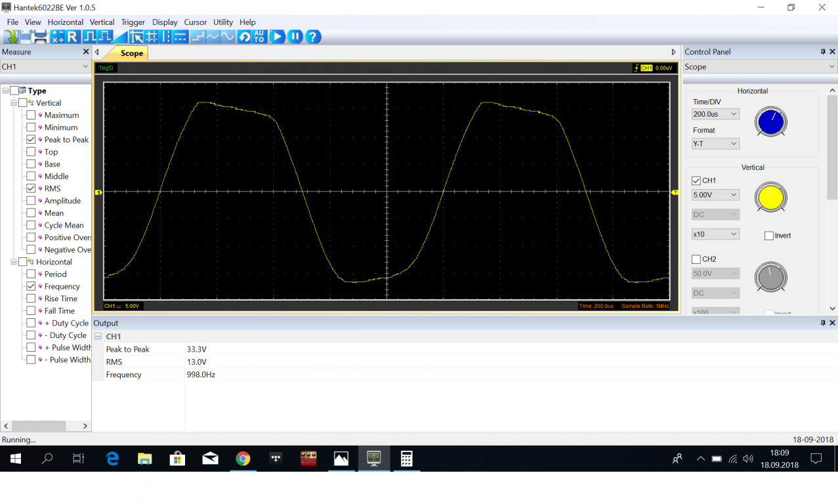Pin the Control Panel pane
Image resolution: width=838 pixels, height=504 pixels.
click(823, 52)
